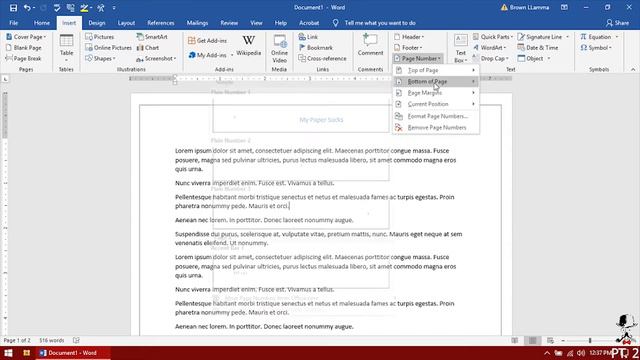Switch to Print Layout view
Image resolution: width=640 pixels, height=360 pixels.
coord(532,340)
